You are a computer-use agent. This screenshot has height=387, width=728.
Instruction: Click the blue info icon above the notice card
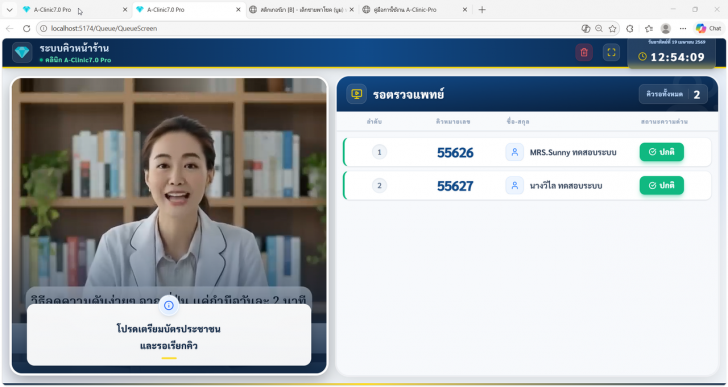[169, 305]
